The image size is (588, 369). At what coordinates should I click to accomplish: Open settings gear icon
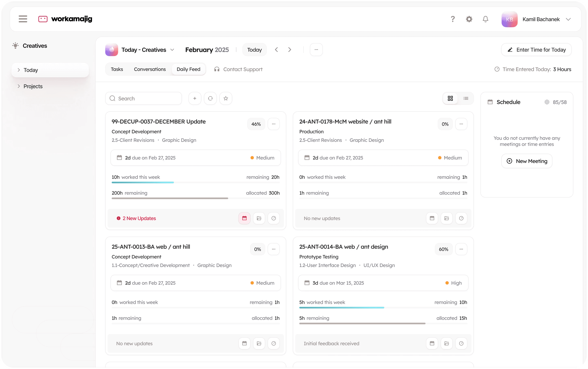469,19
